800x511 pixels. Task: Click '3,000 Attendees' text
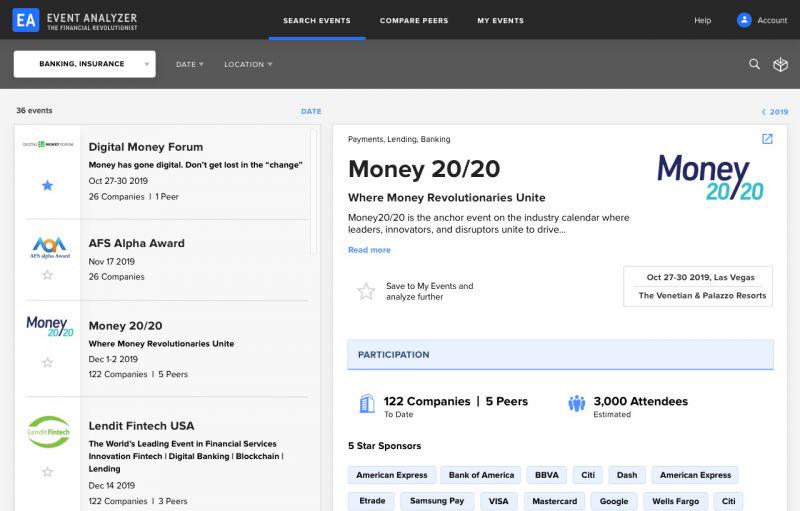pyautogui.click(x=640, y=401)
